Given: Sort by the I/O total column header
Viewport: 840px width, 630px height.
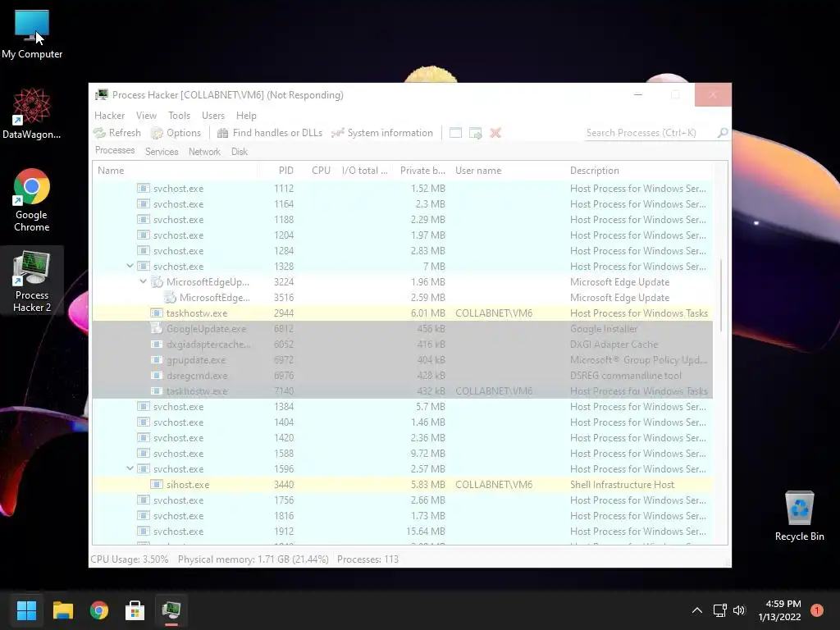Looking at the screenshot, I should coord(364,171).
